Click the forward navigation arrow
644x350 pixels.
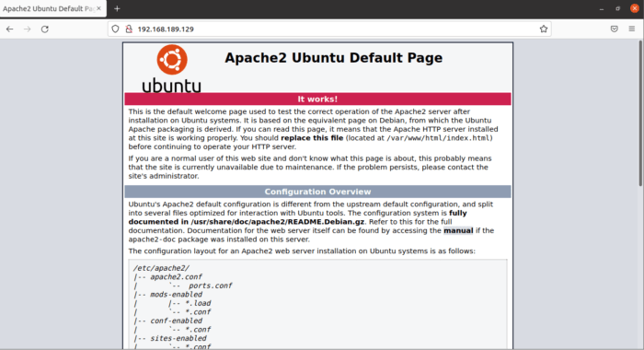click(x=27, y=29)
